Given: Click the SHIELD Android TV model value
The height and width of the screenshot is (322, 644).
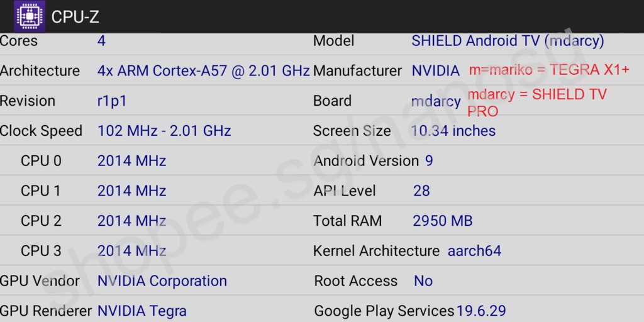Looking at the screenshot, I should [508, 41].
